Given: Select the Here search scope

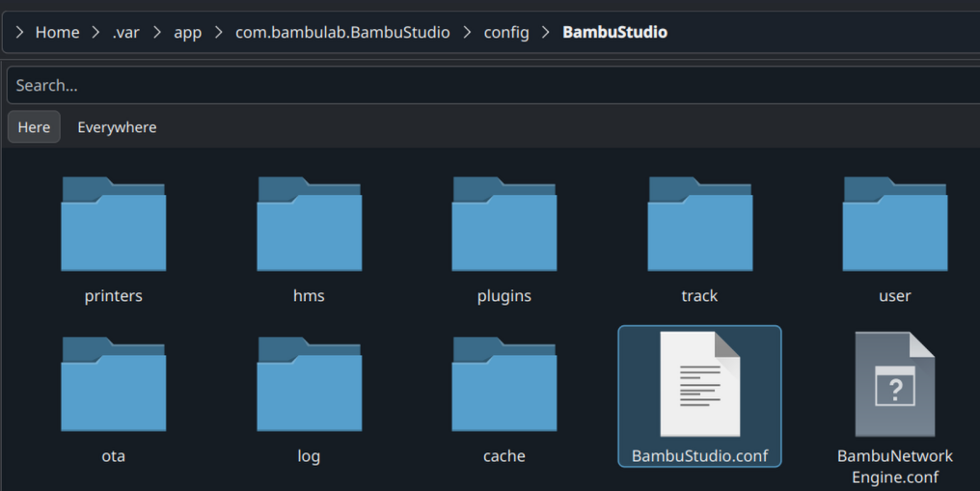Looking at the screenshot, I should point(34,126).
